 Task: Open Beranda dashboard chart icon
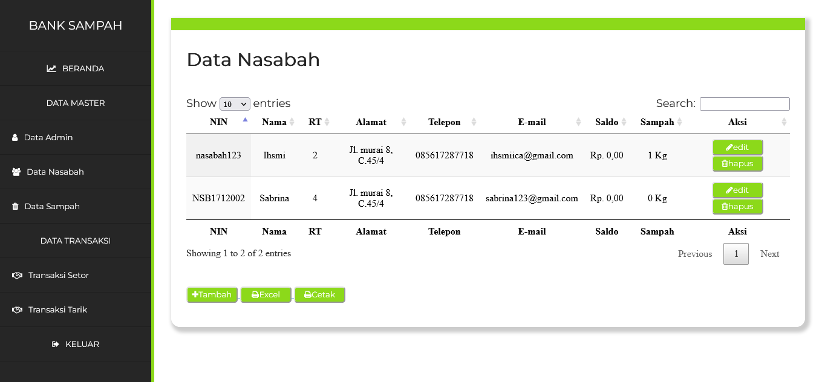click(x=51, y=68)
